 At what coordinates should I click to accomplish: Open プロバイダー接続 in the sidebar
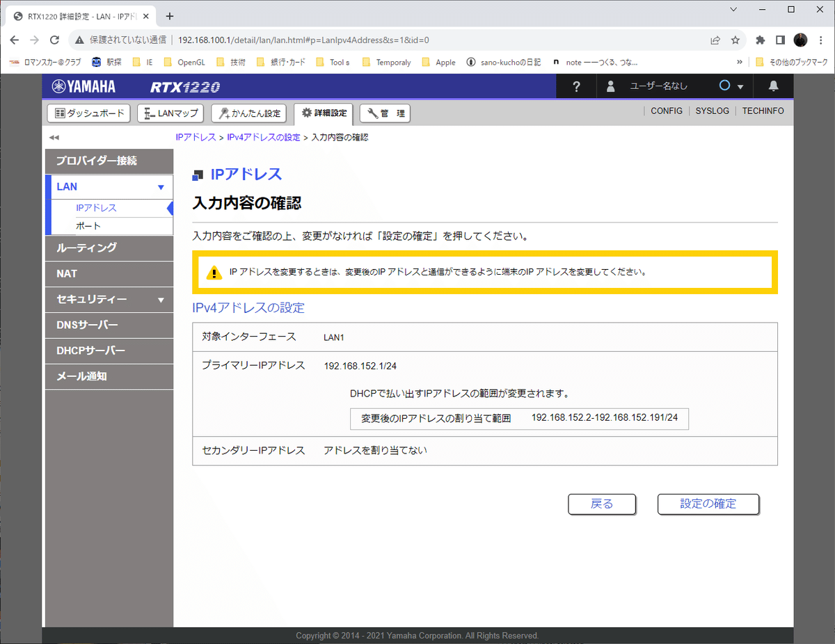[x=109, y=161]
